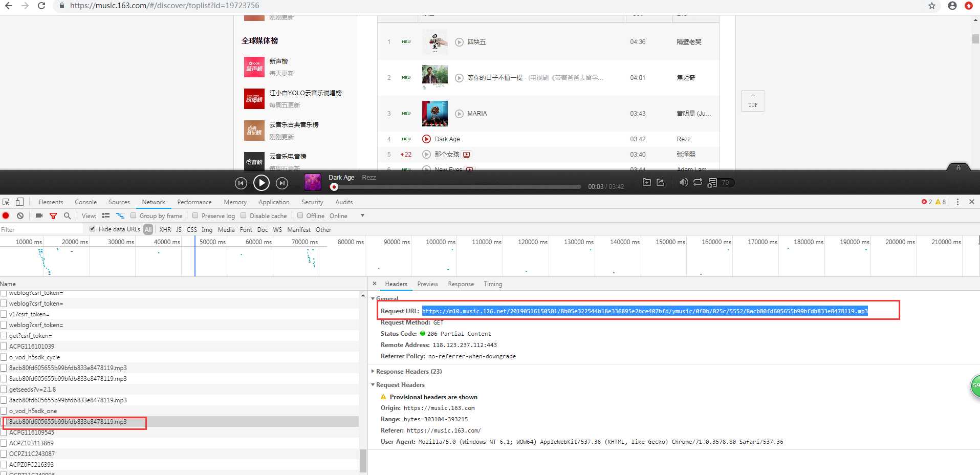The image size is (980, 475).
Task: Filter requests by XHR type
Action: pyautogui.click(x=165, y=230)
